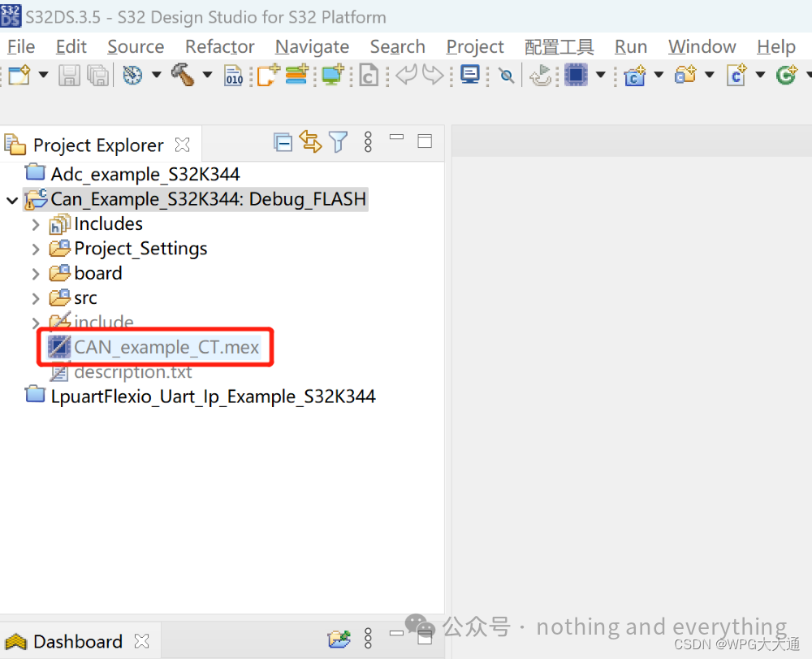The height and width of the screenshot is (659, 812).
Task: Select Adc_example_S32K344 project
Action: [x=133, y=174]
